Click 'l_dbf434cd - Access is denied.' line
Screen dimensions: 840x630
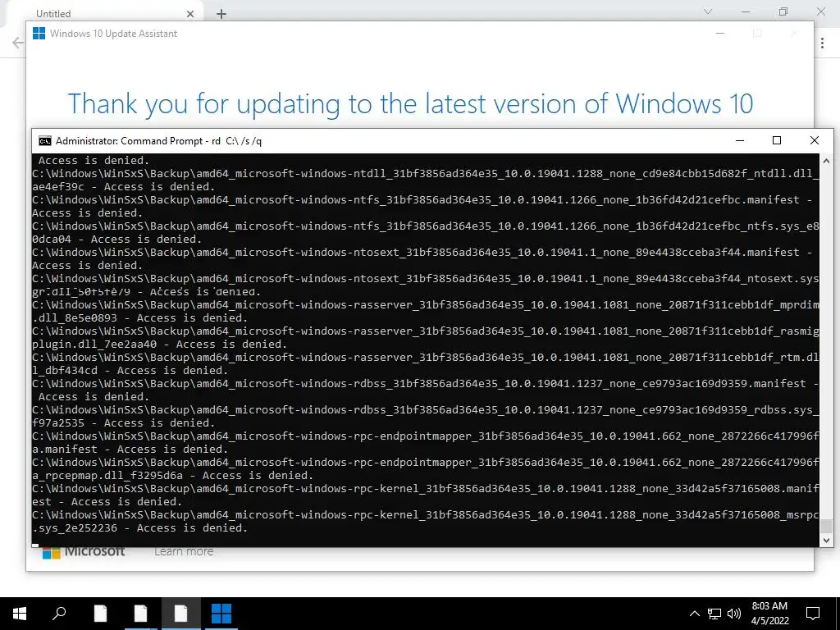point(130,371)
